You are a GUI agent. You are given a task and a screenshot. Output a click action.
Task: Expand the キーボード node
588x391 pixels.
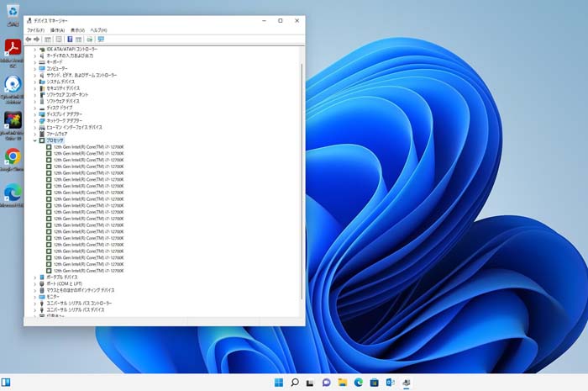tap(35, 62)
